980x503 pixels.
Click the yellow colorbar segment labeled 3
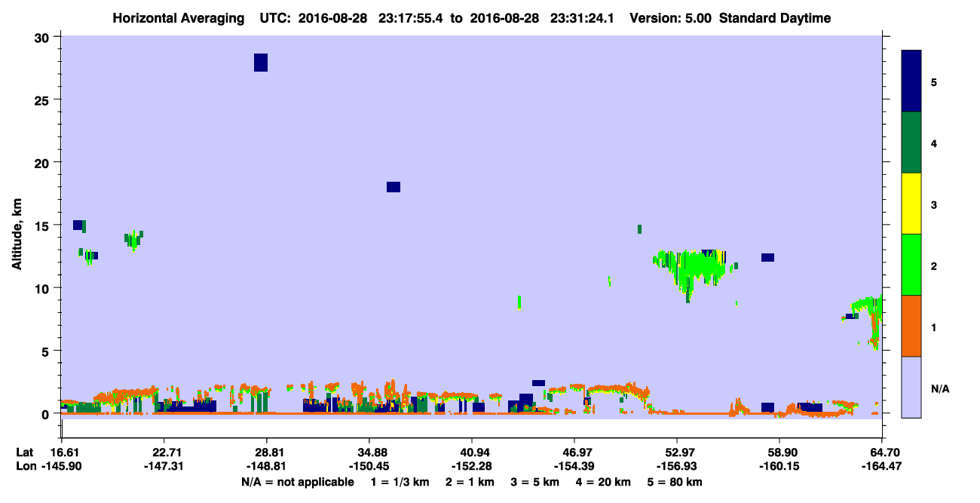coord(911,204)
